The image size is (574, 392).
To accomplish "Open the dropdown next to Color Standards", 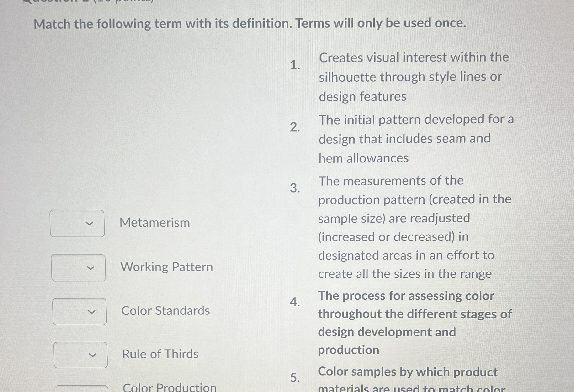I will coord(80,312).
